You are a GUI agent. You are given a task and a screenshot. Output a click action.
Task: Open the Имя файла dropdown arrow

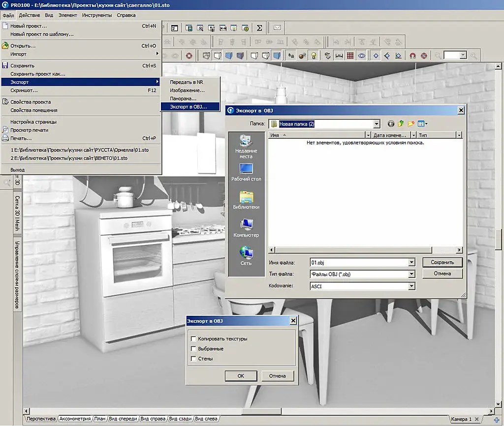click(411, 263)
